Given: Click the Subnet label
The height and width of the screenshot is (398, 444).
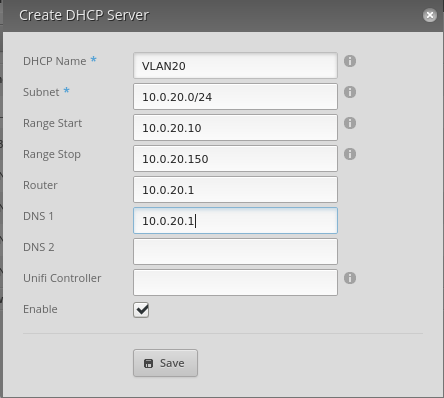Looking at the screenshot, I should 41,92.
